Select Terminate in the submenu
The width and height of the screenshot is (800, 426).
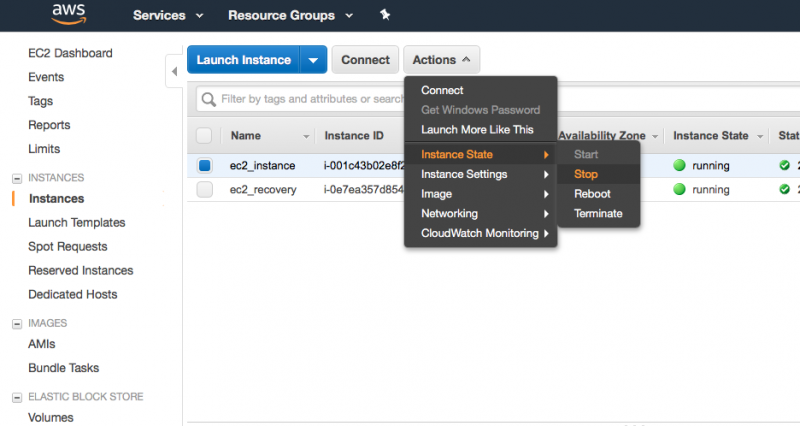(x=598, y=213)
